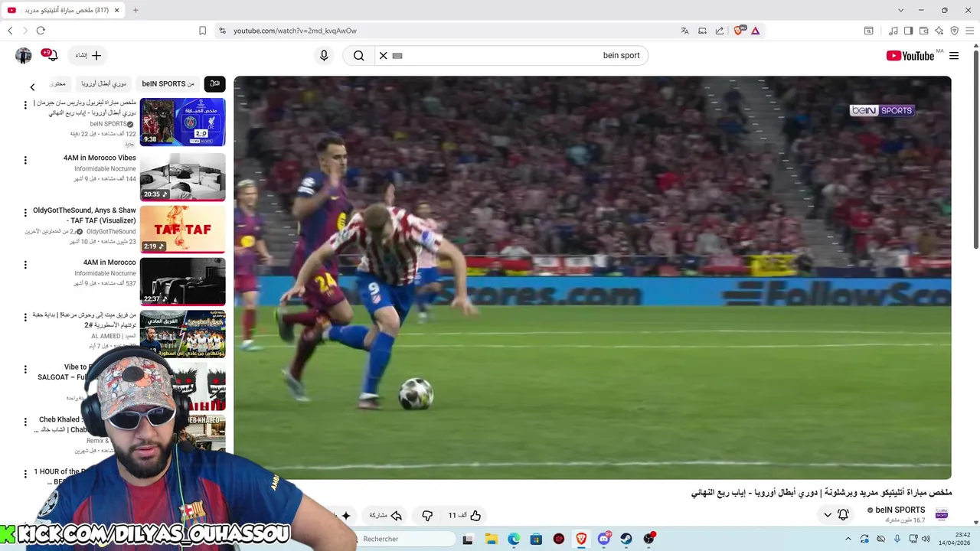Clear the search box with X icon
980x551 pixels.
pyautogui.click(x=383, y=55)
